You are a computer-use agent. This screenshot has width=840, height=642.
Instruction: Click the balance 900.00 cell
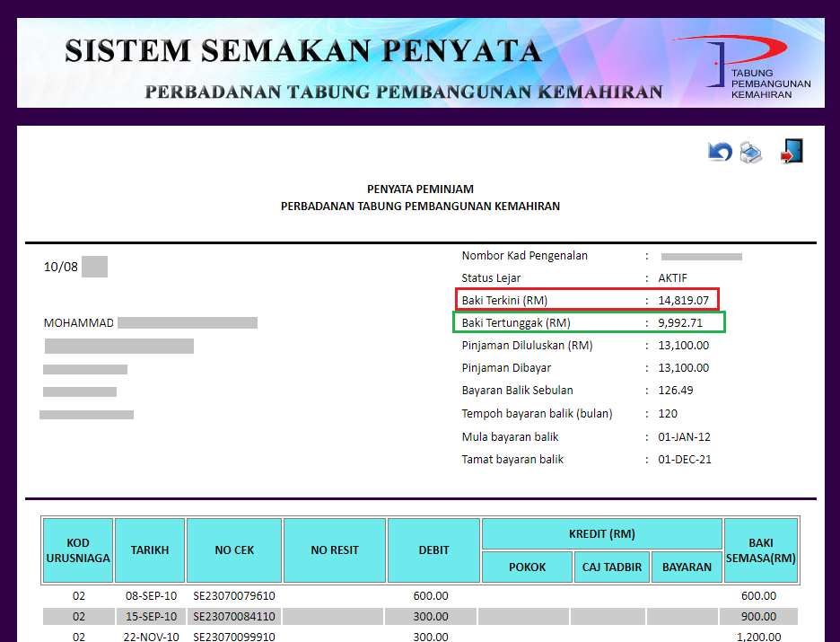[x=758, y=616]
